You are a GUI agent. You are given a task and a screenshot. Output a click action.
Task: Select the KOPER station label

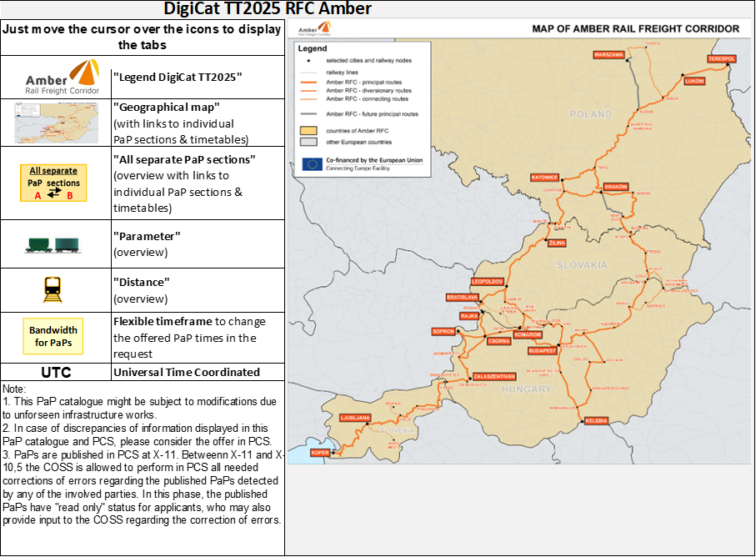pyautogui.click(x=320, y=453)
